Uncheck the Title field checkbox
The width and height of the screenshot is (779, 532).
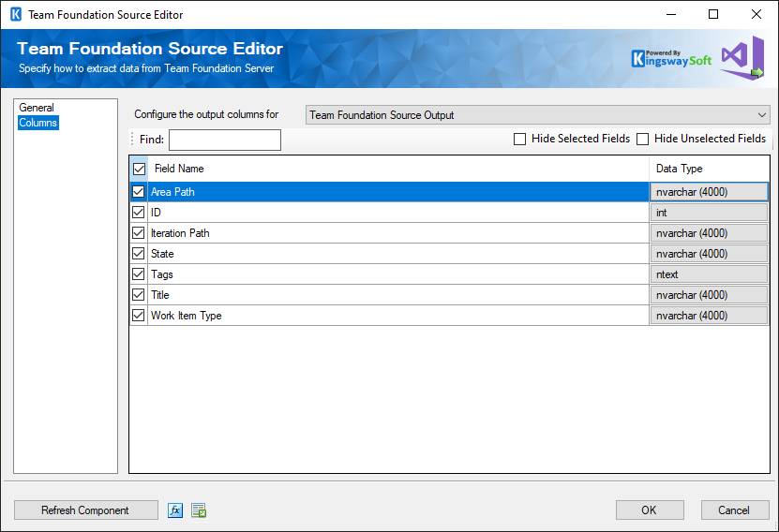[x=139, y=295]
